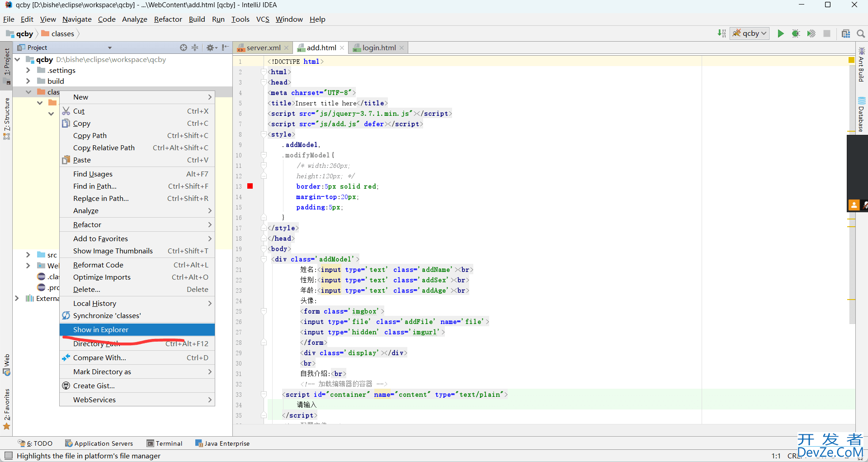The image size is (868, 462).
Task: Select Show in Explorer
Action: pos(137,329)
